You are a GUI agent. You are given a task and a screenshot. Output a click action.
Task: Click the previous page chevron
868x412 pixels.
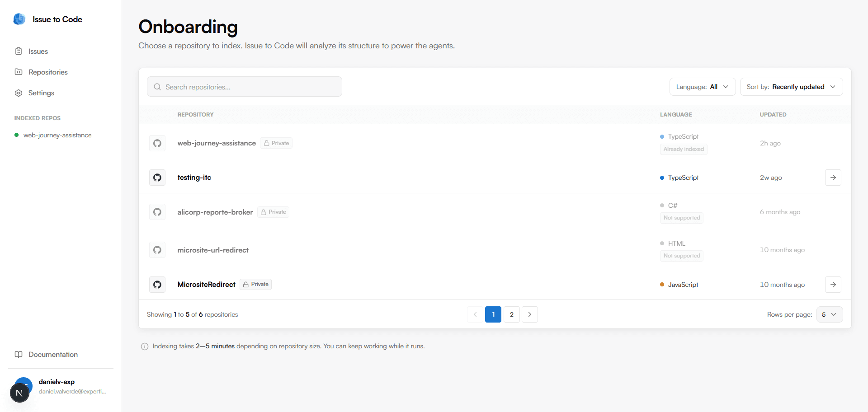click(x=475, y=314)
